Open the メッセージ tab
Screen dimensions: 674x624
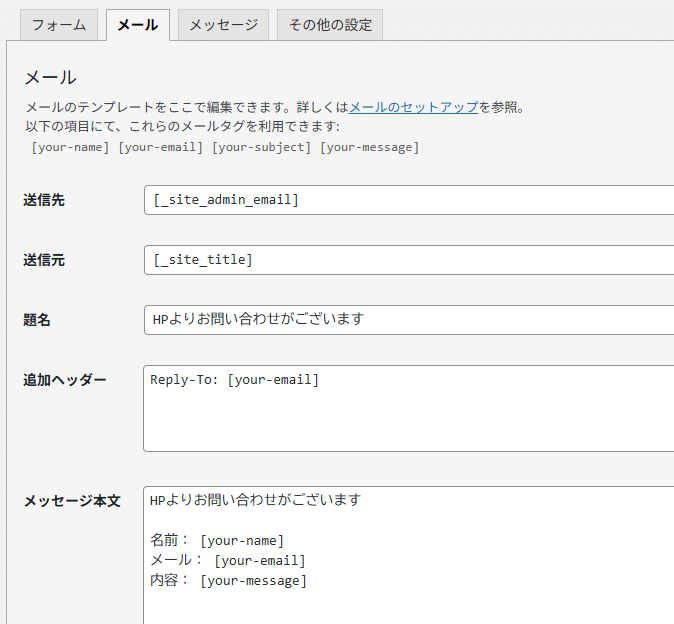click(x=223, y=25)
